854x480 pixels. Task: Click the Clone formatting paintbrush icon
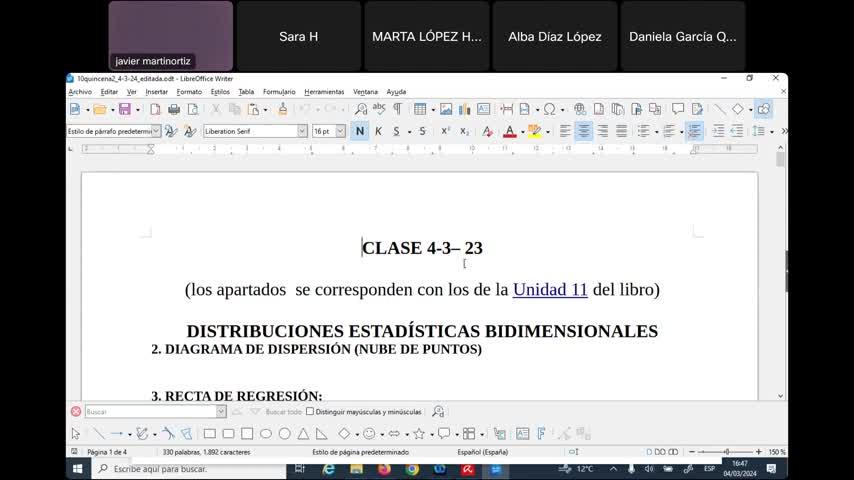[x=282, y=109]
